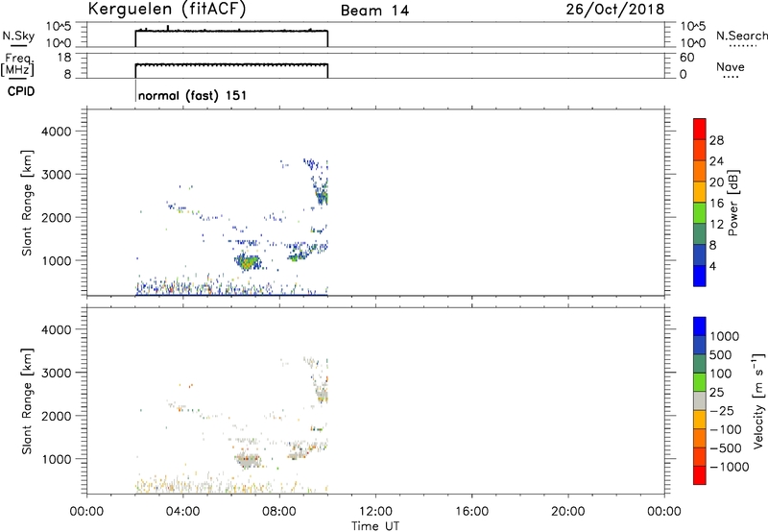
Task: Click the green-yellow power echo cluster near 1000 km
Action: tap(247, 262)
